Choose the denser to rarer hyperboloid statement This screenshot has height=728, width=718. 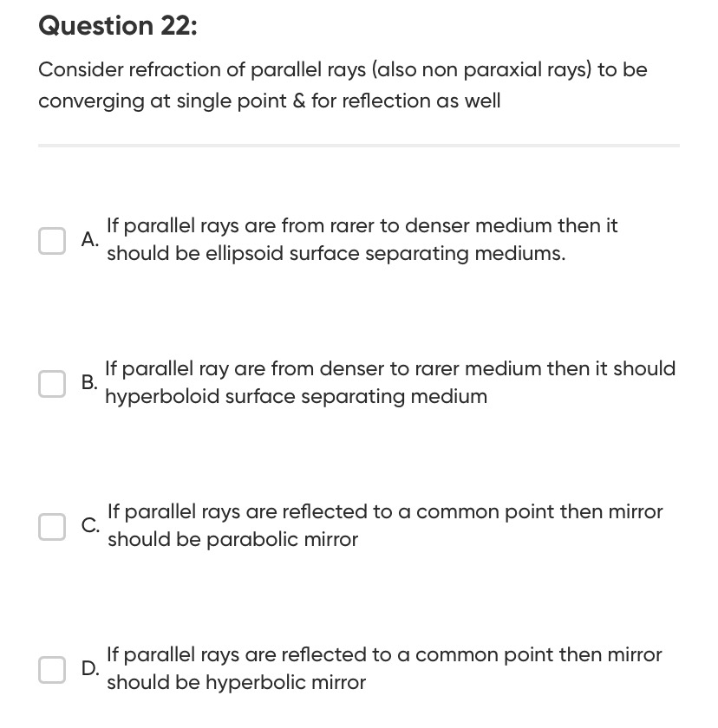point(390,382)
